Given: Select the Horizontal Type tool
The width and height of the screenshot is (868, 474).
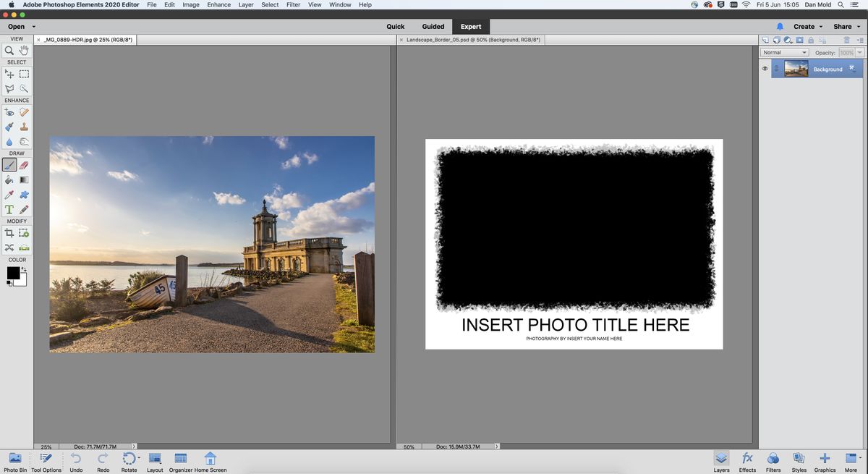Looking at the screenshot, I should point(9,209).
